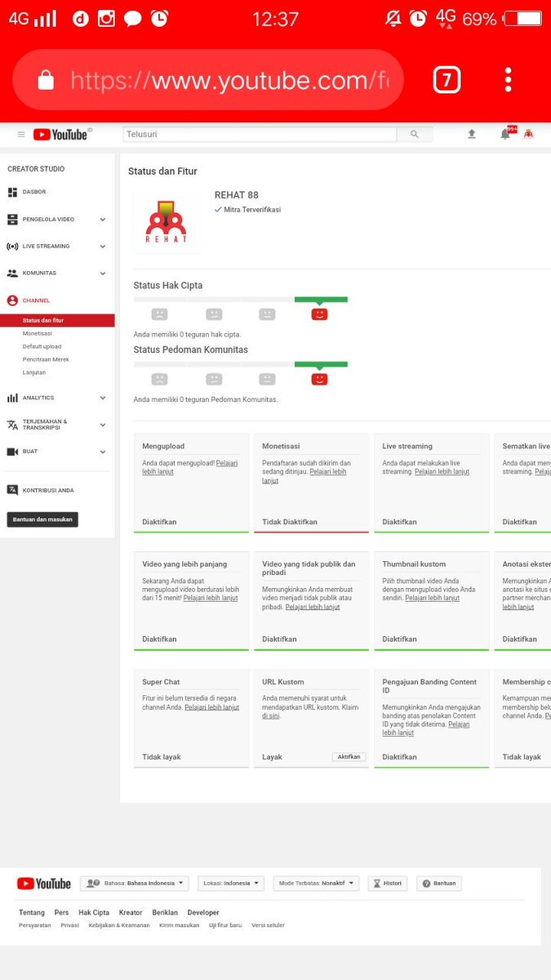The height and width of the screenshot is (980, 551).
Task: Expand Buat section chevron
Action: [x=103, y=452]
